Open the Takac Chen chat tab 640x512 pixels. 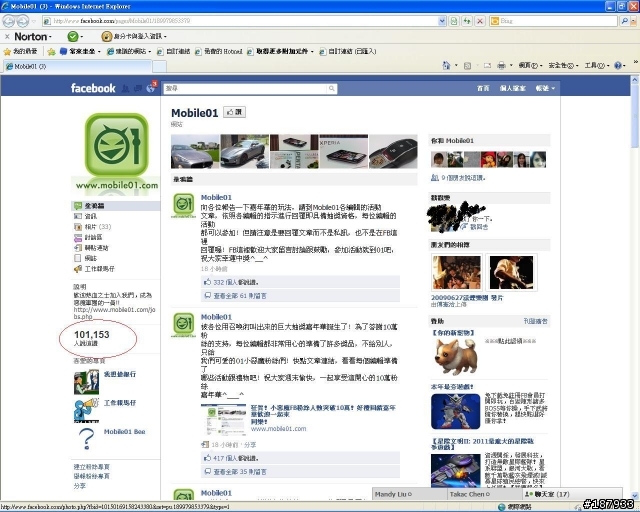(x=485, y=494)
